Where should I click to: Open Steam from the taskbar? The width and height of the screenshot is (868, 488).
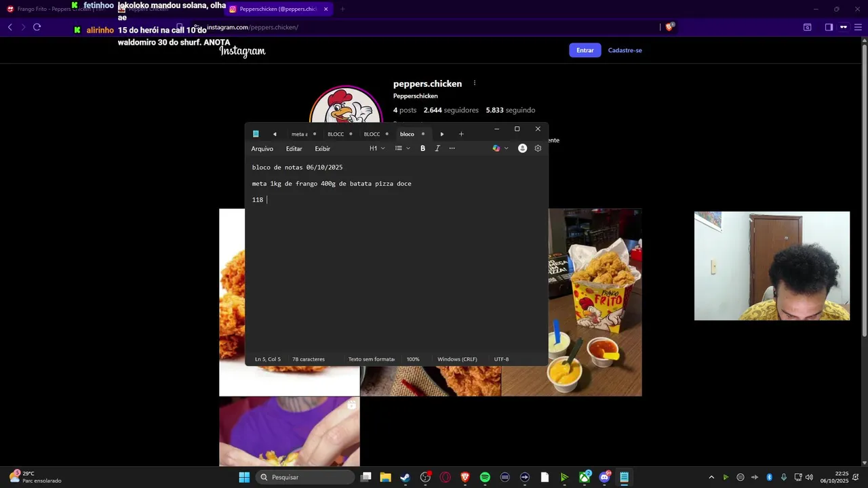[405, 477]
